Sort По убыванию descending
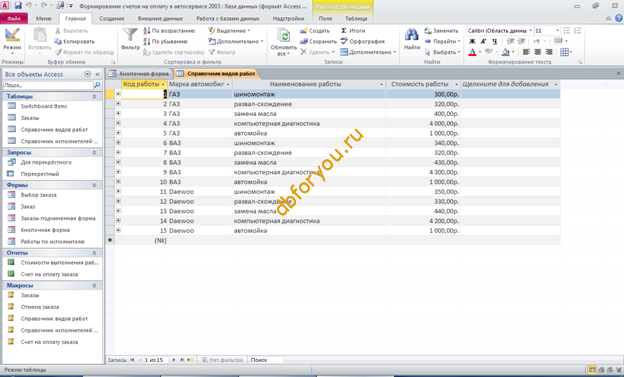Screen dimensions: 624x377 pyautogui.click(x=166, y=41)
